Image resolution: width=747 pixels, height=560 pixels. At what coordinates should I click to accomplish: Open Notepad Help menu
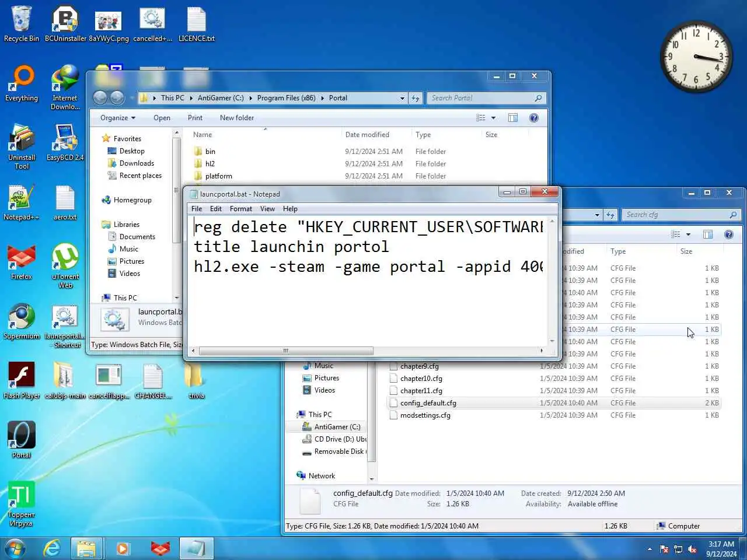[x=290, y=209]
